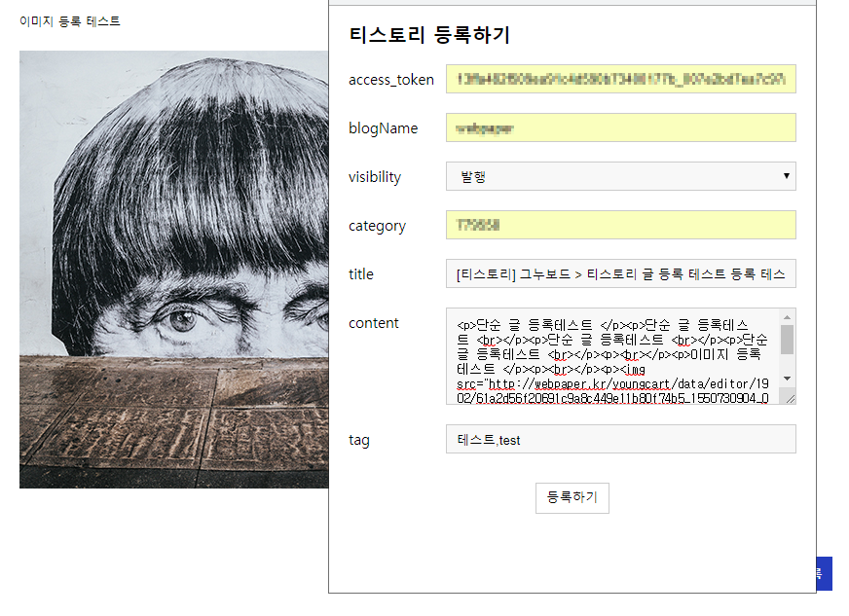Click the 티스토리 등록하기 heading

pos(429,35)
